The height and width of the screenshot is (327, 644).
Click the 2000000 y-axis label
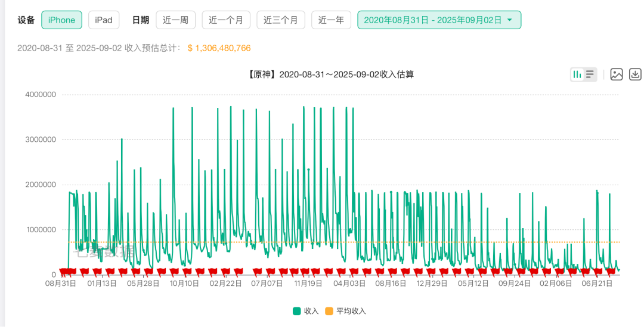coord(41,185)
